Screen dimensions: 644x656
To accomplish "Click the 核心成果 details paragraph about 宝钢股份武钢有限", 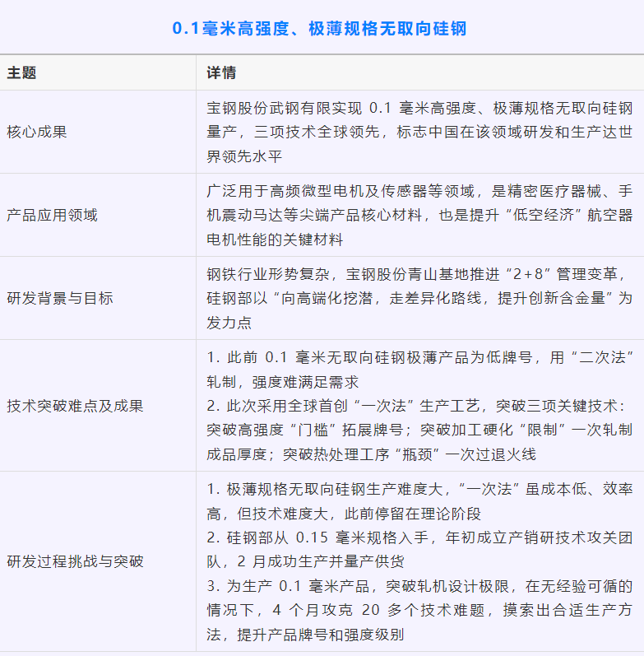I will (x=419, y=132).
